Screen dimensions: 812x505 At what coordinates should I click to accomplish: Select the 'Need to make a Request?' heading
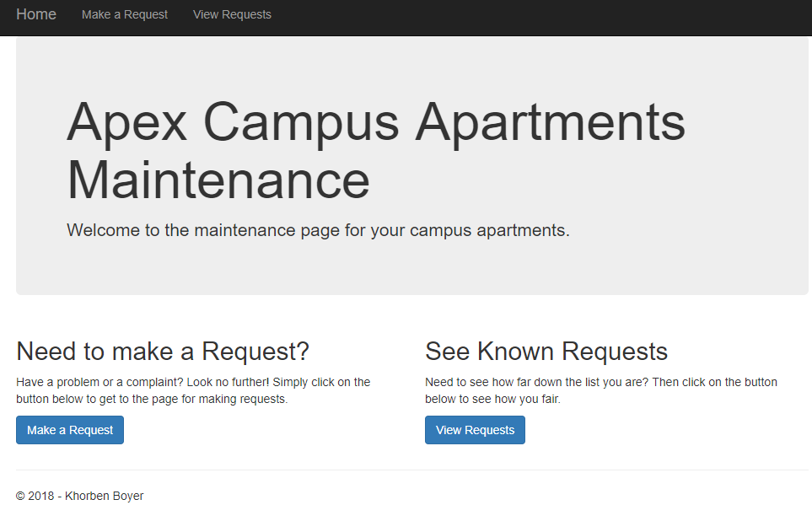(x=163, y=352)
